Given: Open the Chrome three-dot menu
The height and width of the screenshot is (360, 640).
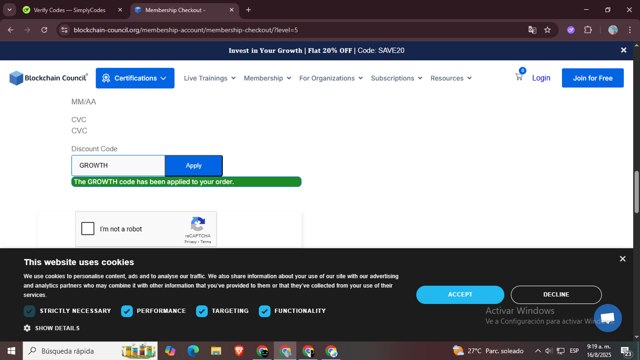Looking at the screenshot, I should point(630,30).
